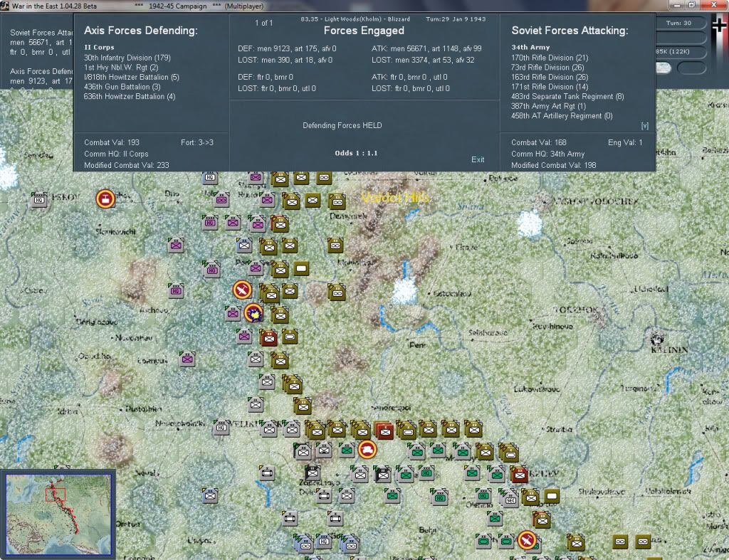Select the blank olive counter right of SEC
729x560 pixels.
pyautogui.click(x=552, y=497)
